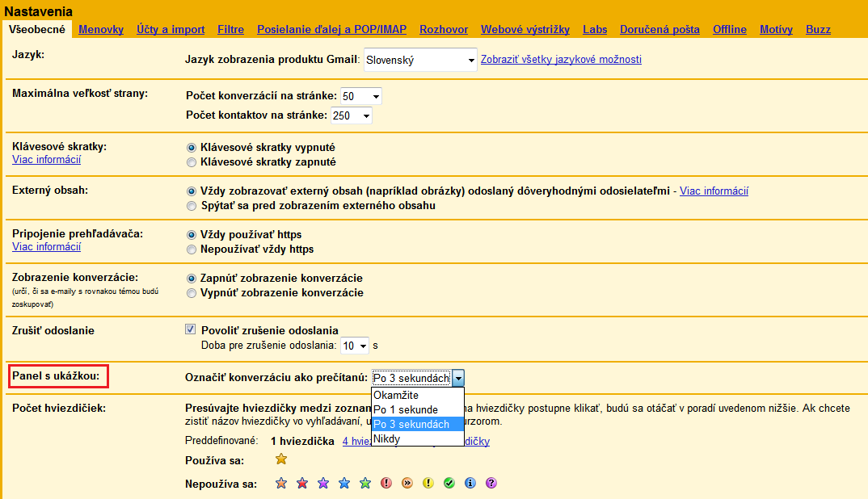Screen dimensions: 868x499
Task: Switch to the Všeobecné tab
Action: 37,29
